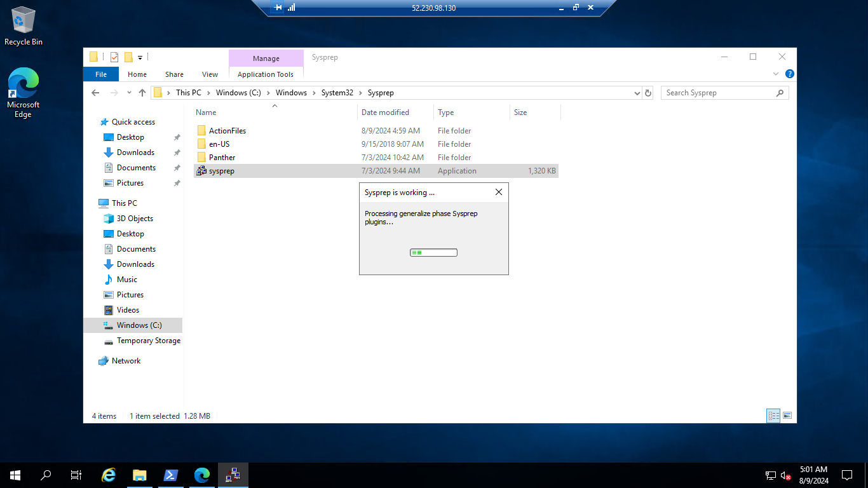Click Properties icon in Quick Access Toolbar

114,57
